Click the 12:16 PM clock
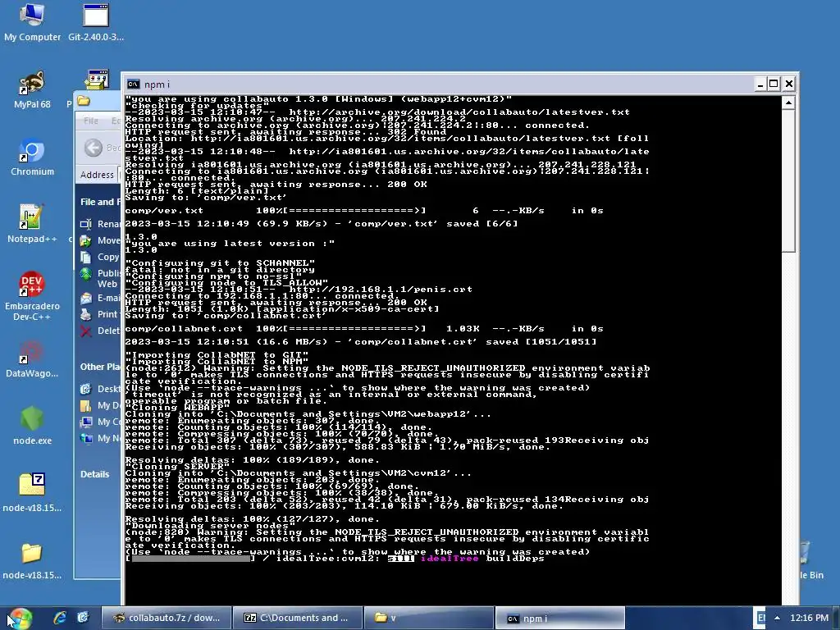The height and width of the screenshot is (630, 840). point(809,618)
